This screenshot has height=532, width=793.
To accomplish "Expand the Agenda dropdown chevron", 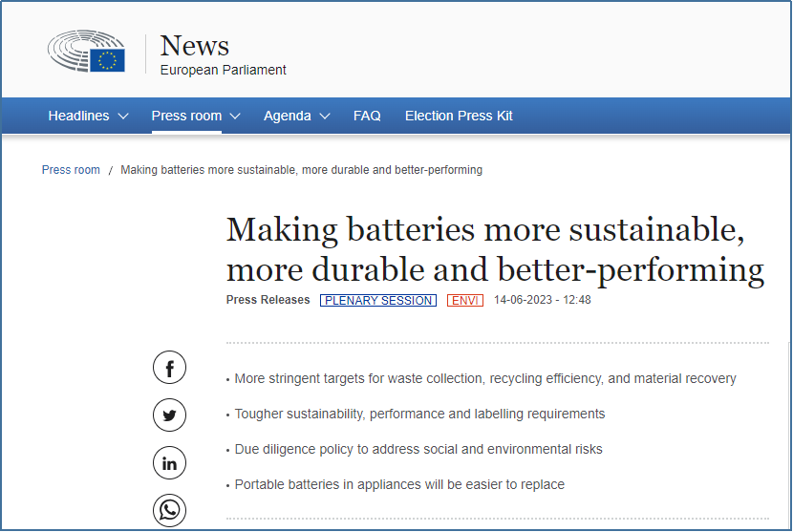I will pyautogui.click(x=325, y=117).
